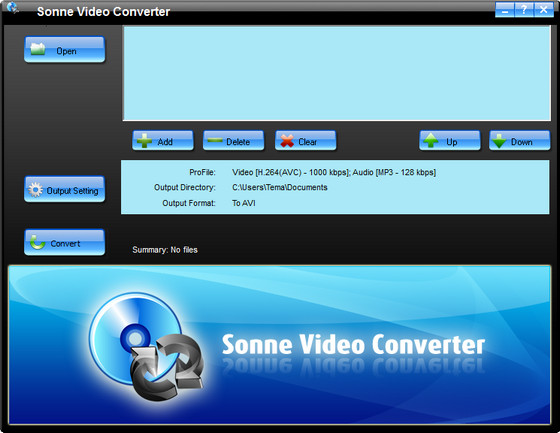Click the Open button label
The height and width of the screenshot is (433, 560).
66,51
